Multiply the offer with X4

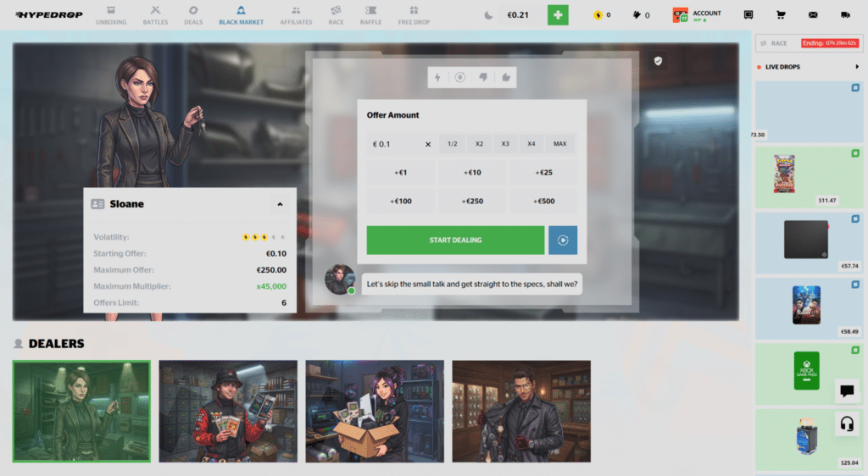pyautogui.click(x=531, y=144)
